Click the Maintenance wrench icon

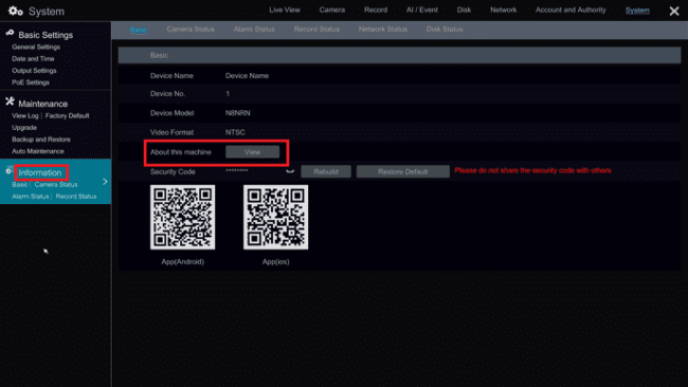click(10, 102)
